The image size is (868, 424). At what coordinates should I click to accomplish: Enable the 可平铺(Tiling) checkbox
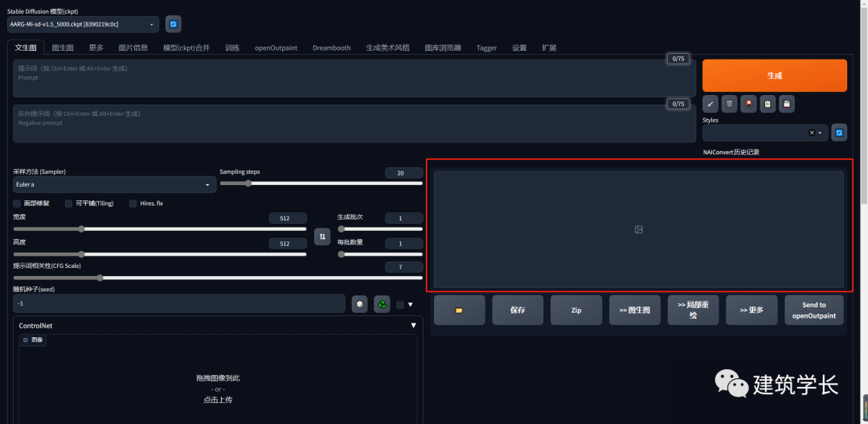(68, 204)
